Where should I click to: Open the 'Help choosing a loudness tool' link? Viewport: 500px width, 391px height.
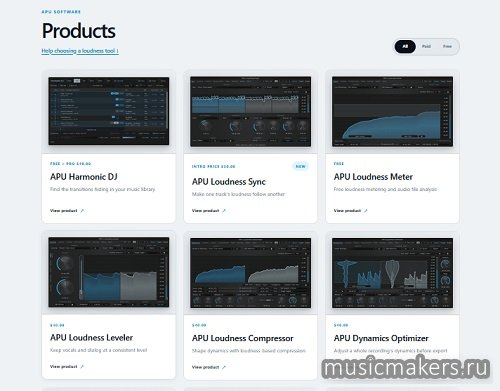(x=80, y=51)
